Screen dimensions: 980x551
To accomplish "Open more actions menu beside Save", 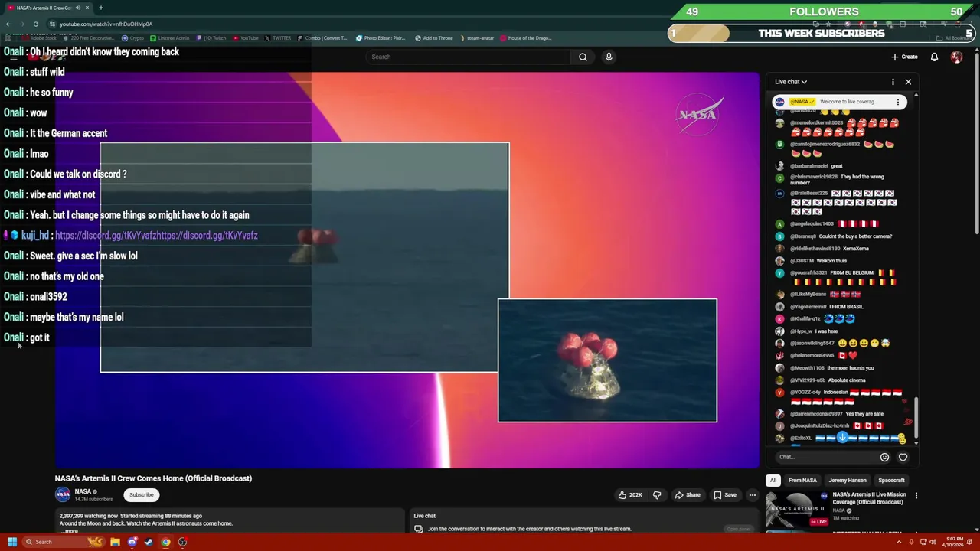I will coord(752,495).
